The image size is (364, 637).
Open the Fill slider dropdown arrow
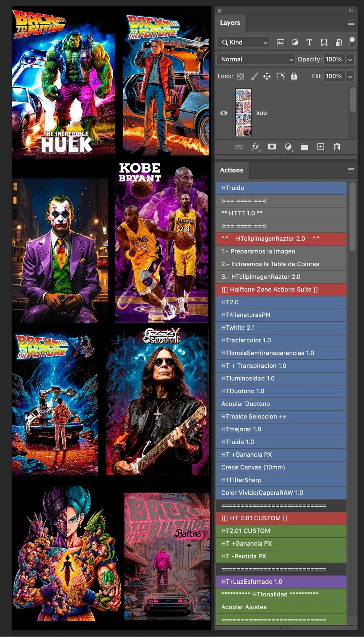point(350,76)
